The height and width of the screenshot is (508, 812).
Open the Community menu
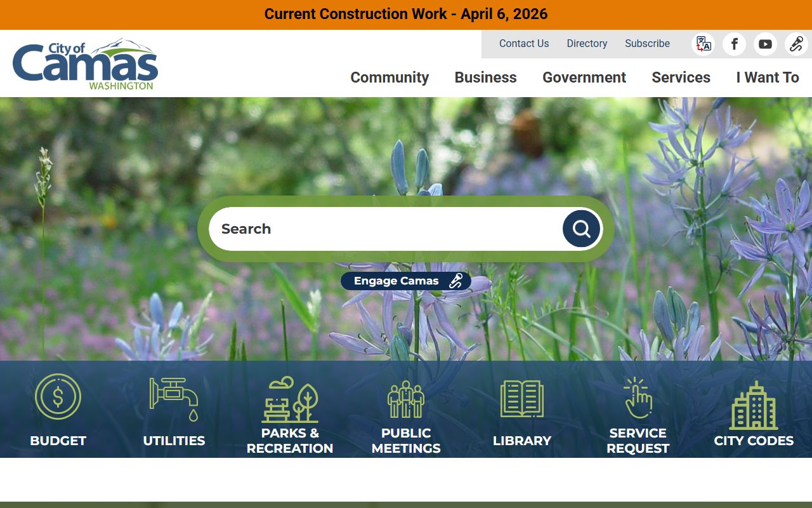click(390, 77)
